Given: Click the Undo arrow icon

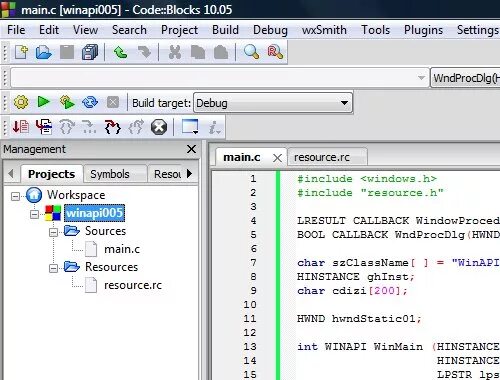Looking at the screenshot, I should [x=120, y=52].
